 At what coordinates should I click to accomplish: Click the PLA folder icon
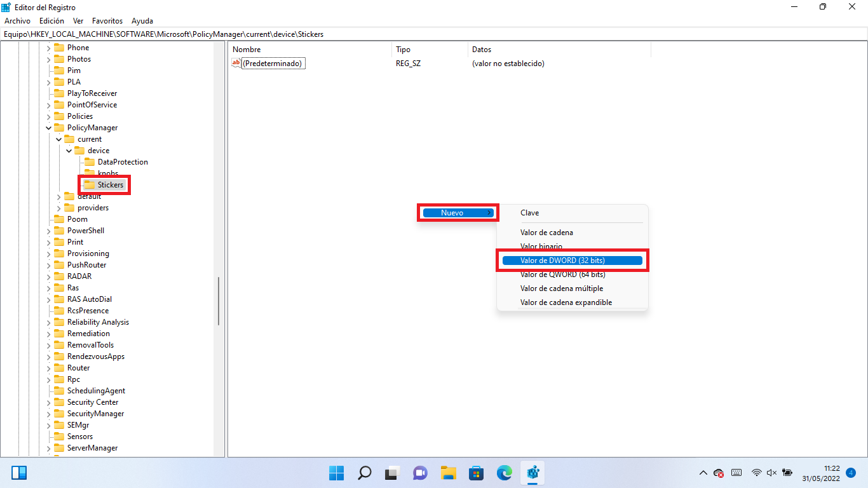pos(59,82)
